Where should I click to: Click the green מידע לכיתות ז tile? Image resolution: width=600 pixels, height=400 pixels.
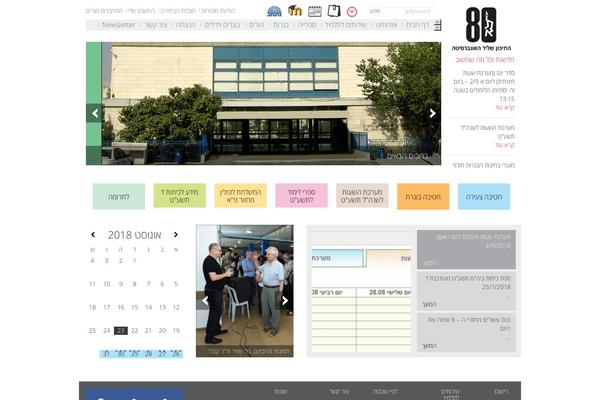[x=179, y=196]
